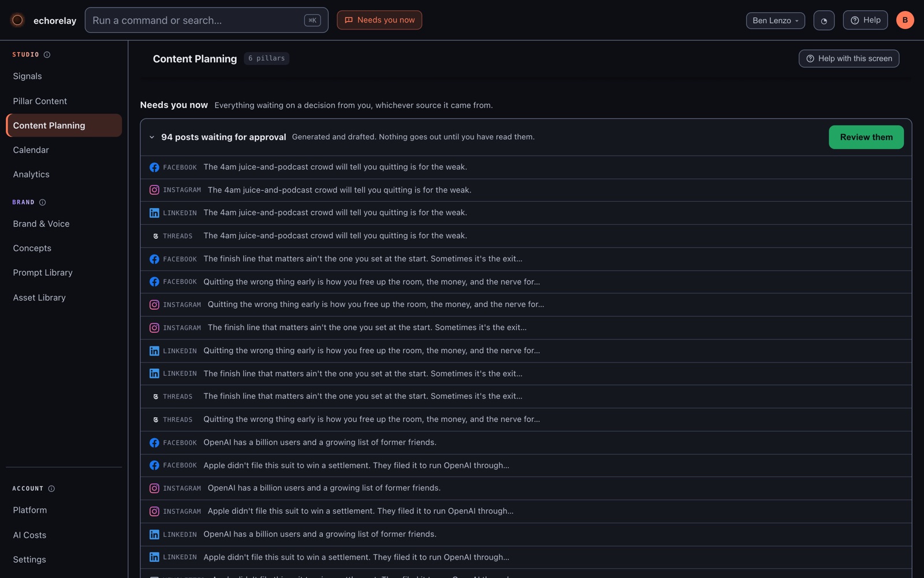The height and width of the screenshot is (578, 924).
Task: Click LinkedIn icon on OpenAI billion users row
Action: [154, 535]
